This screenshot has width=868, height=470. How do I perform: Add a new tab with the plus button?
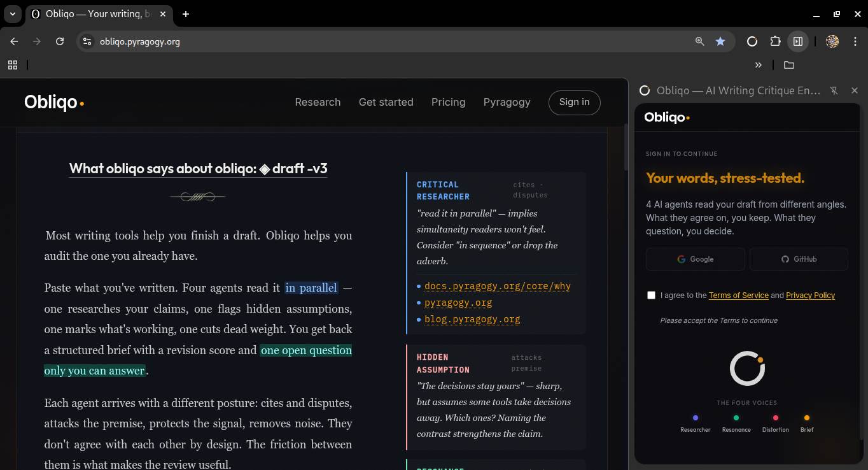coord(186,14)
